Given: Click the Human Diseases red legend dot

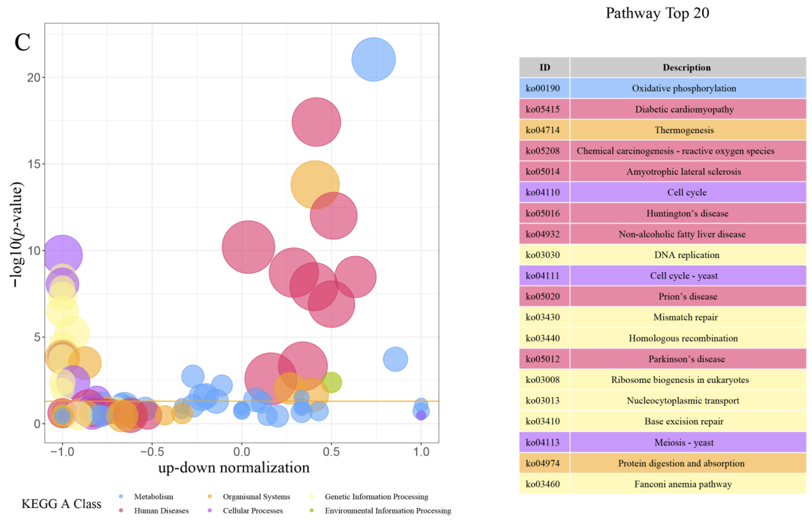Looking at the screenshot, I should coord(121,510).
